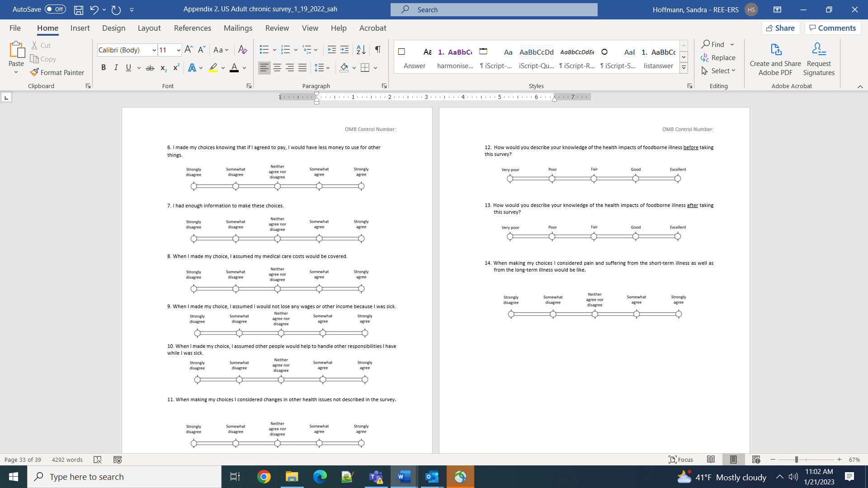Click the Sort icon in the Paragraph group

coord(361,50)
